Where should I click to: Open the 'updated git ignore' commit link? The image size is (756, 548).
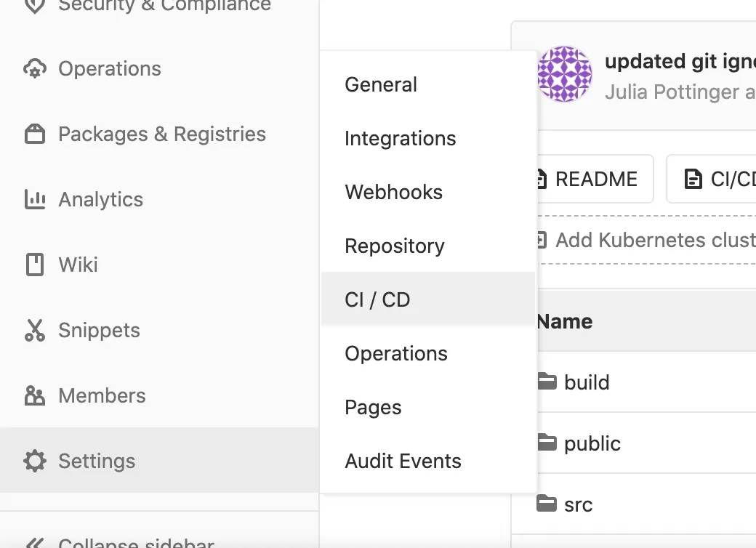click(680, 62)
